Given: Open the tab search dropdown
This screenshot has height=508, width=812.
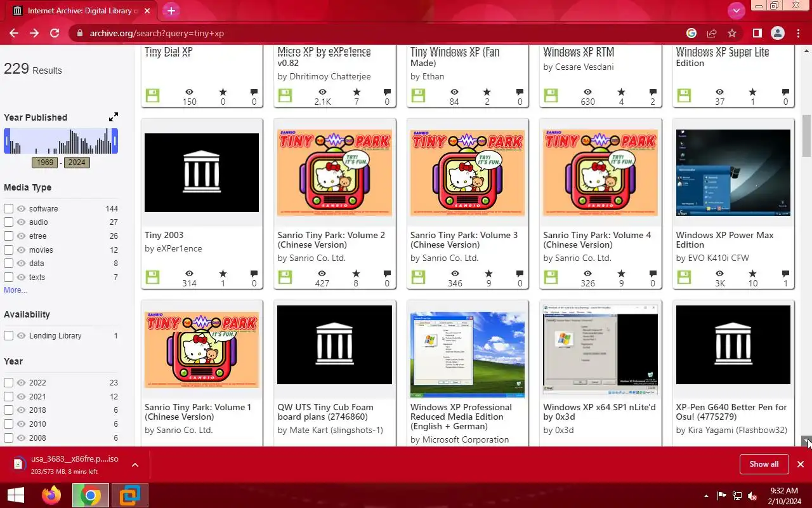Looking at the screenshot, I should click(x=736, y=10).
